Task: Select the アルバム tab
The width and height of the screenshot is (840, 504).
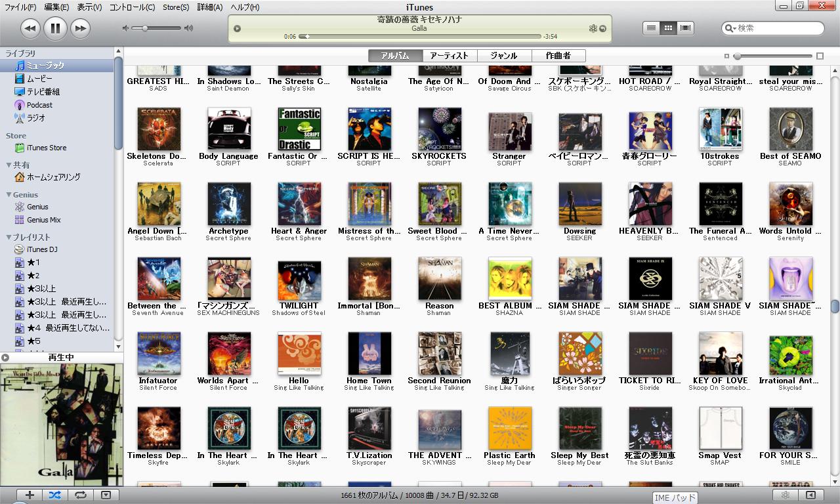Action: (x=395, y=56)
